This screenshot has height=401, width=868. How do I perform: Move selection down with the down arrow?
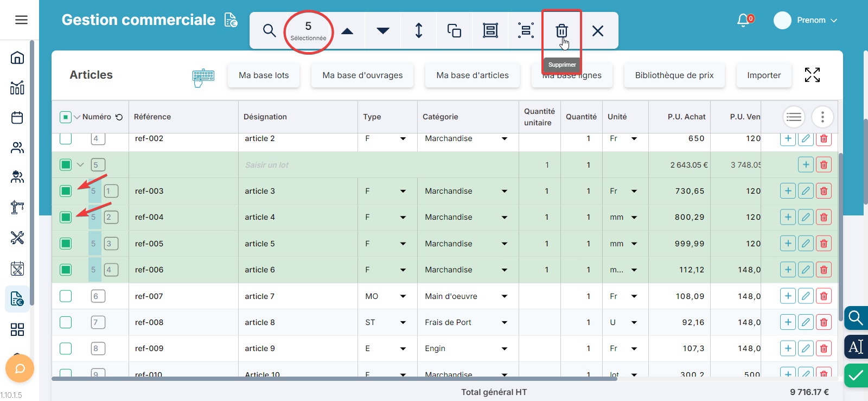[383, 31]
